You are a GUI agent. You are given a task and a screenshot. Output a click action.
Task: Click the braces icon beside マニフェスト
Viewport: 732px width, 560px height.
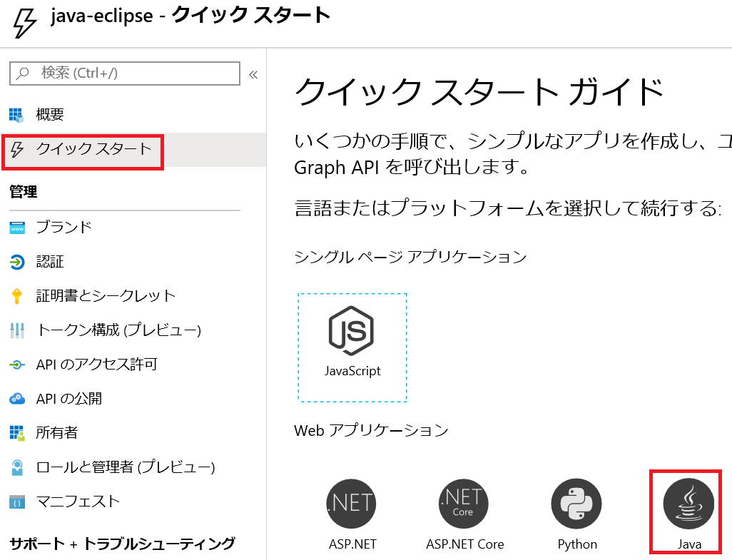(x=17, y=502)
